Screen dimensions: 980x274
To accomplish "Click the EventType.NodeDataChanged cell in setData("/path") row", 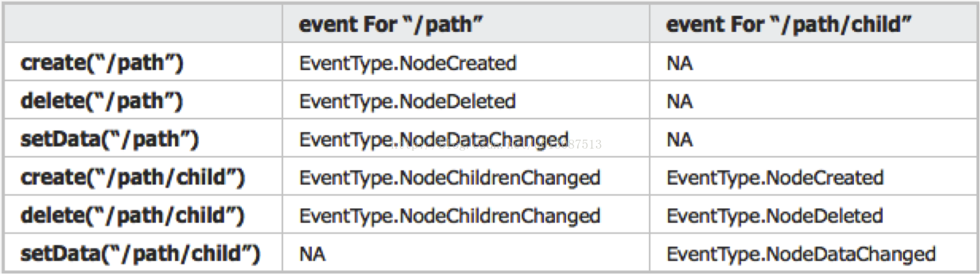I will [434, 140].
